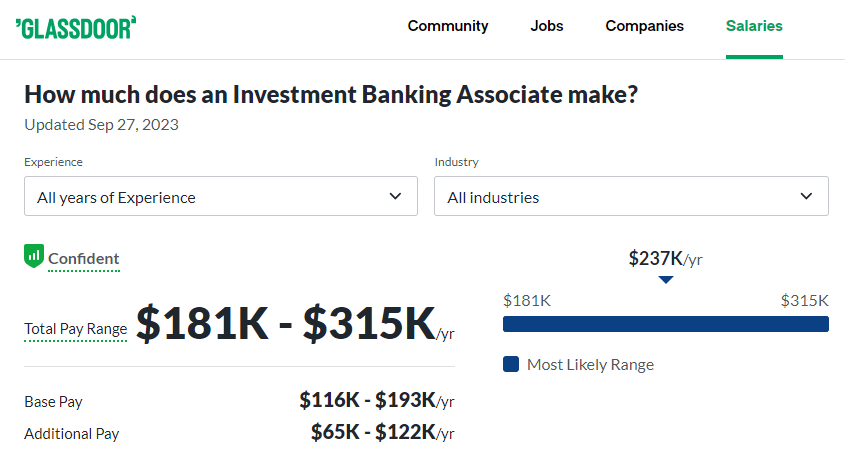
Task: Click the $237K/yr median label
Action: click(x=666, y=259)
